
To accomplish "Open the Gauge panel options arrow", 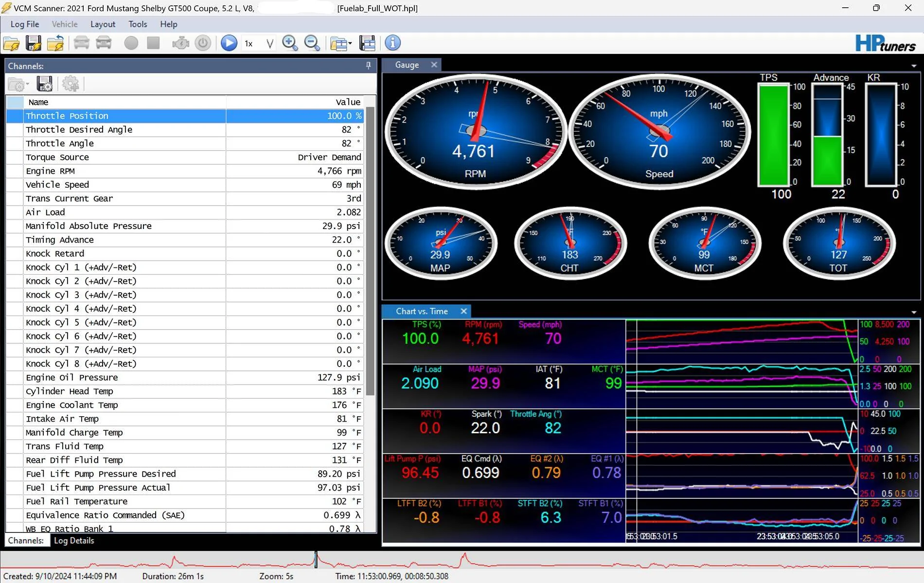I will point(914,66).
